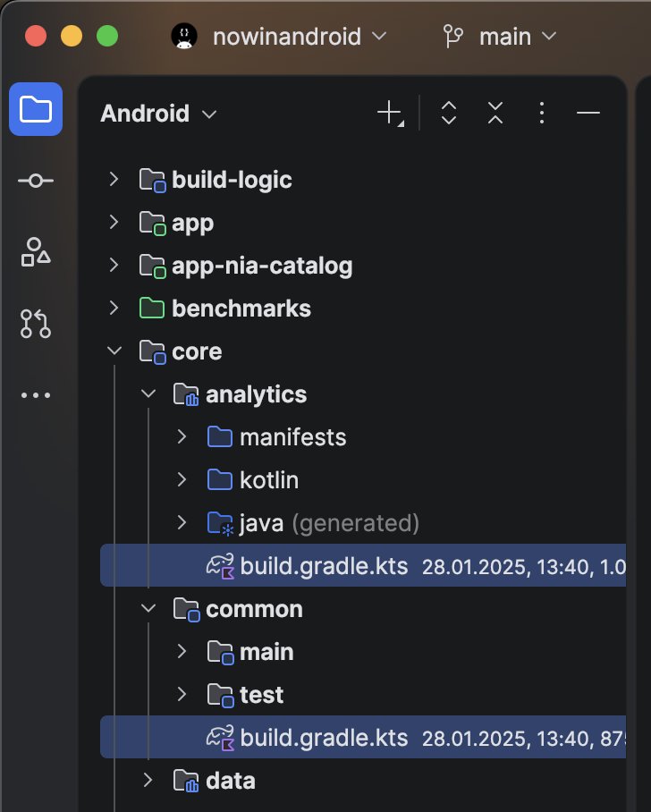Select build.gradle.kts under common
The image size is (651, 812).
(x=325, y=738)
